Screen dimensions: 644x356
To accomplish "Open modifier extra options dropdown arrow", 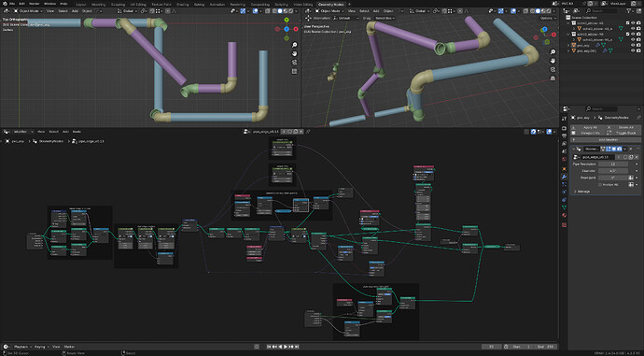I will pyautogui.click(x=625, y=149).
